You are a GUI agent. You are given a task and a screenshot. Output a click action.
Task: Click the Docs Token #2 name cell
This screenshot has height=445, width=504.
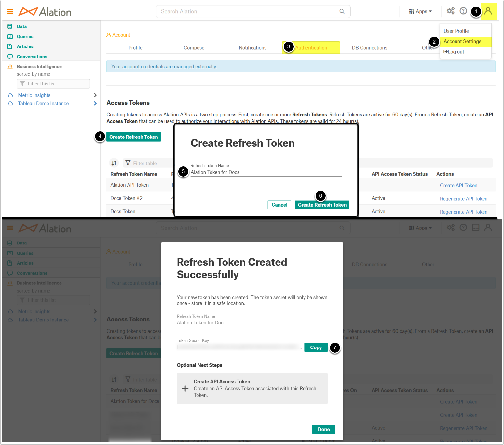(126, 198)
